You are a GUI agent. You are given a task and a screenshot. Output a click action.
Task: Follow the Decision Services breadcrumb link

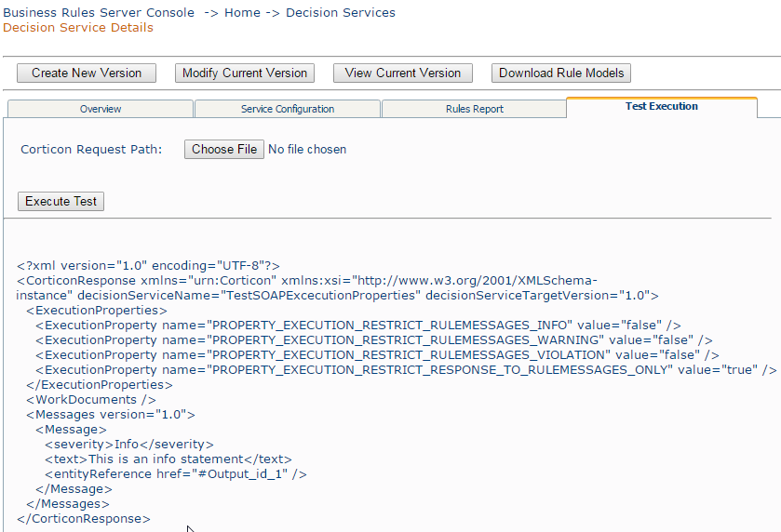click(340, 12)
